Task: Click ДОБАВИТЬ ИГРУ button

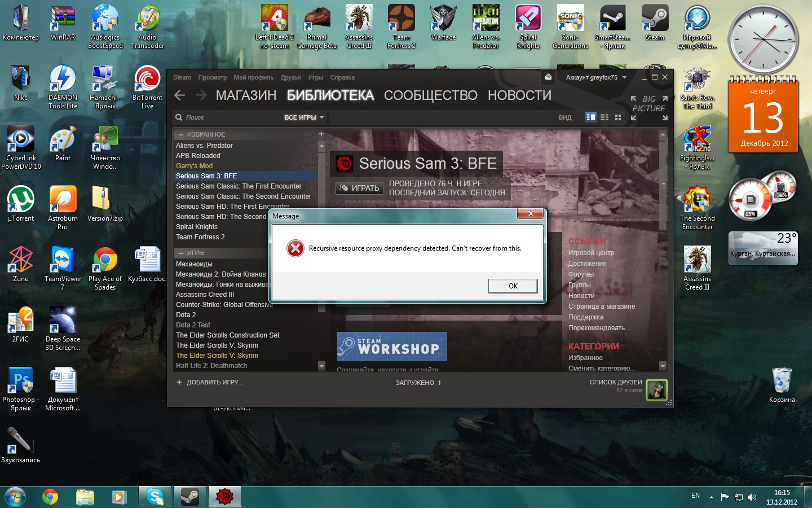Action: click(x=210, y=382)
